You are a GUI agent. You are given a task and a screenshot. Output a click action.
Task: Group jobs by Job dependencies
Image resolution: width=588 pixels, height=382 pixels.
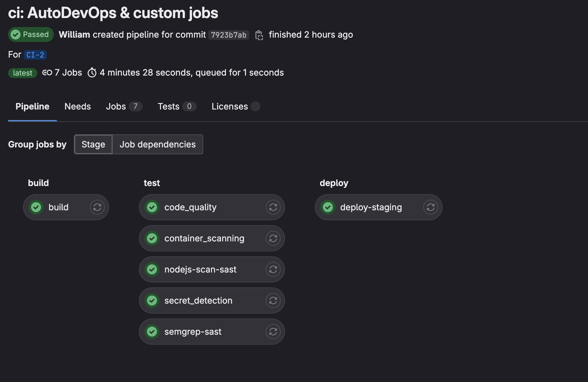(158, 144)
